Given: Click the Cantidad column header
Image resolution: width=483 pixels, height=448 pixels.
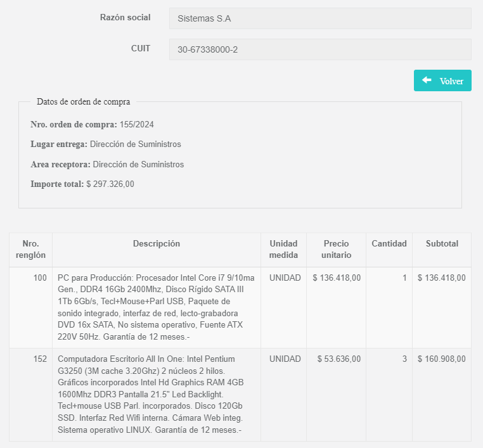Looking at the screenshot, I should (389, 244).
